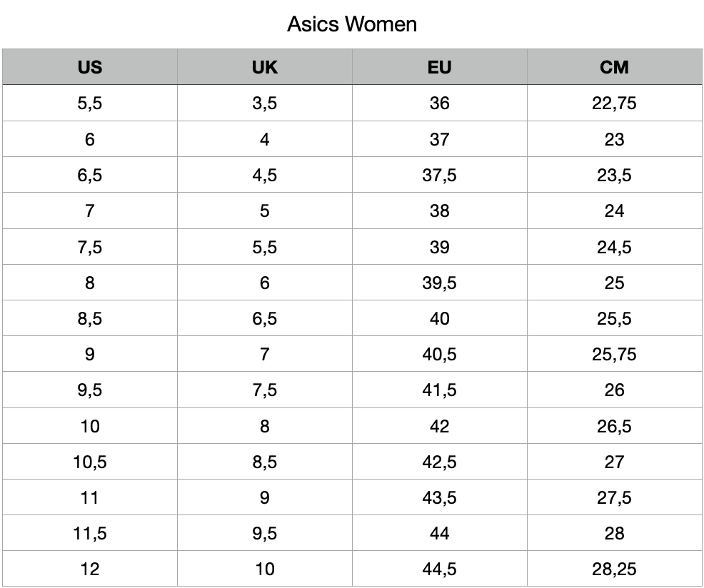Click the CM column header

tap(614, 67)
